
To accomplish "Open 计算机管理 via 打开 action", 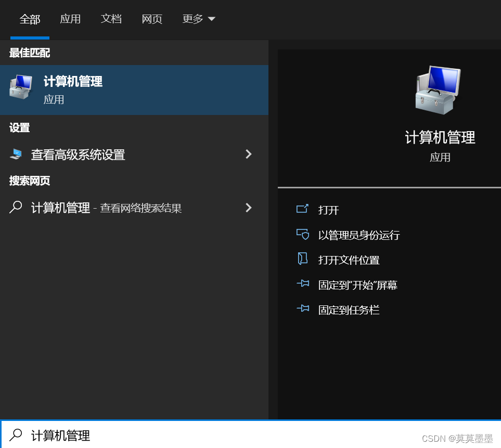I will (328, 209).
